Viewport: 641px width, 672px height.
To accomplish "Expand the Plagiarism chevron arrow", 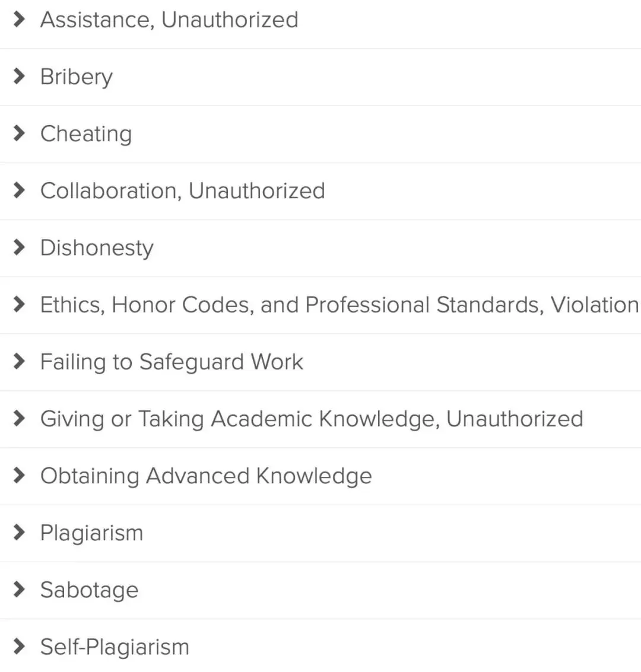I will coord(20,532).
